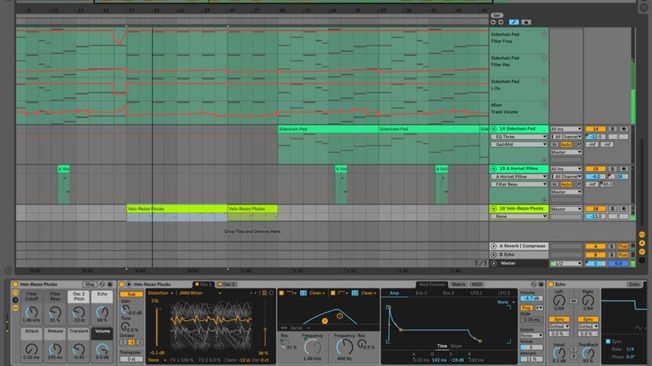Click the Map button on Velo-Rezzo Plucks rack
The width and height of the screenshot is (652, 366).
pos(89,284)
